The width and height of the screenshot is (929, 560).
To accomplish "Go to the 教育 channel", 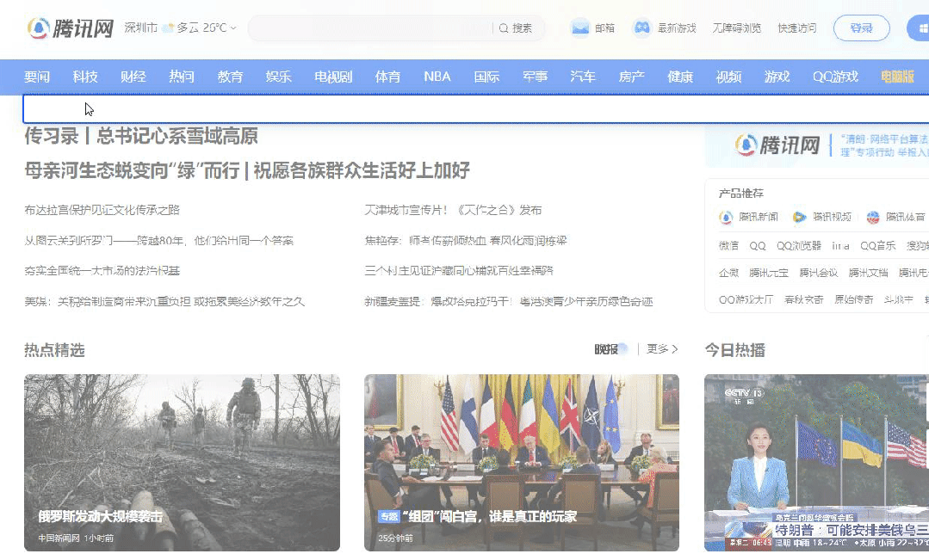I will (230, 77).
